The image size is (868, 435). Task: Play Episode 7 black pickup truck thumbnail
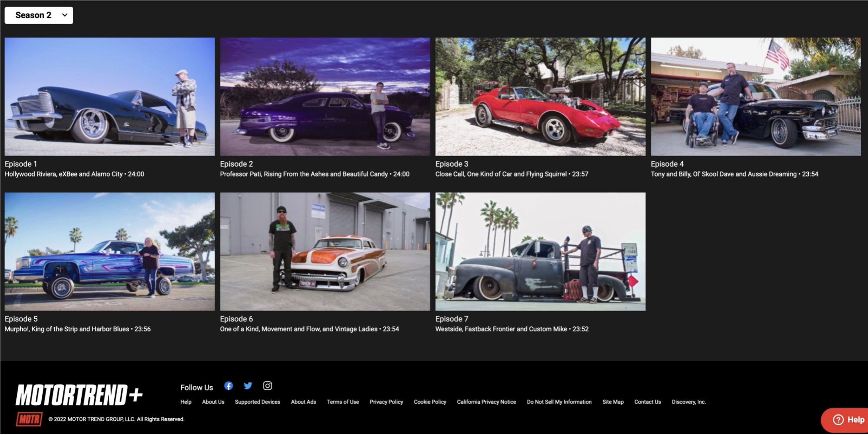click(540, 251)
